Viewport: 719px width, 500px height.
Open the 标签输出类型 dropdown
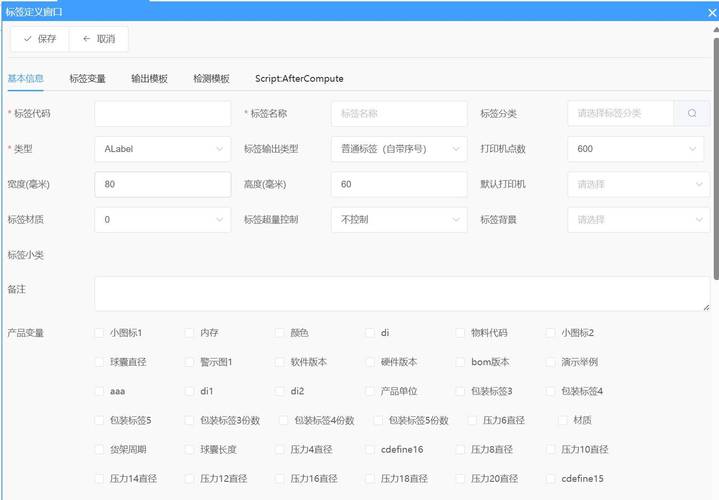coord(399,149)
